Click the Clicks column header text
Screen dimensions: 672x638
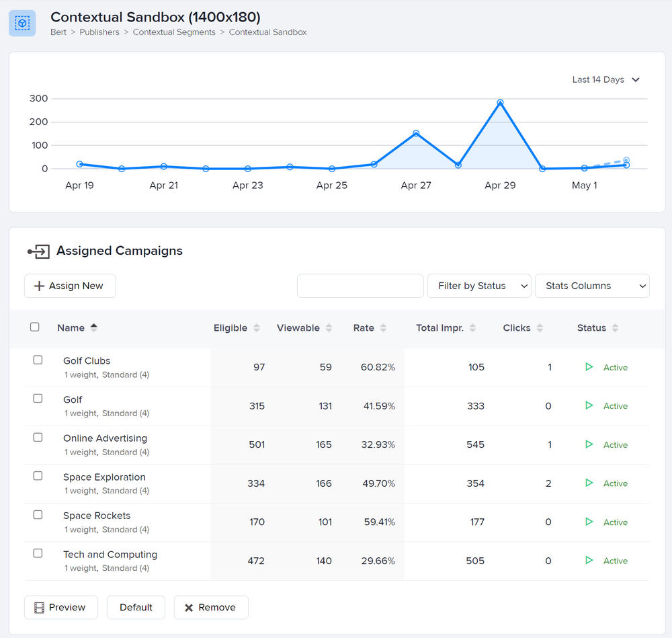click(x=517, y=328)
